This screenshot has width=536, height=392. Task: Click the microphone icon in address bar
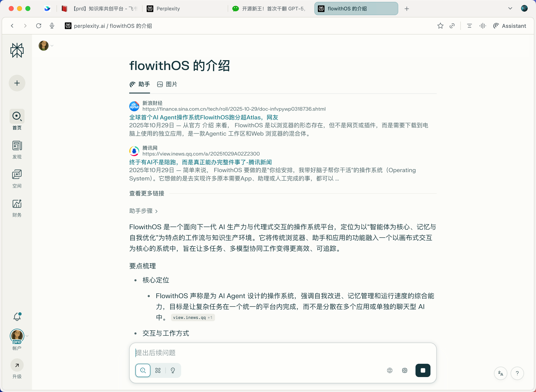tap(52, 26)
